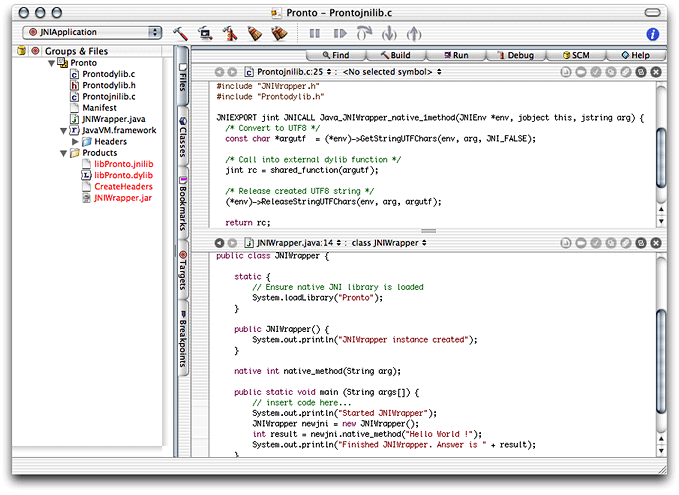Click the Continue execution button
The width and height of the screenshot is (679, 495).
pyautogui.click(x=340, y=33)
